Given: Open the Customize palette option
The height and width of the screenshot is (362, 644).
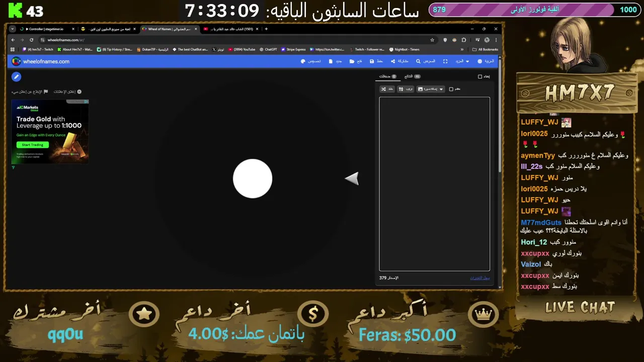Looking at the screenshot, I should 310,61.
